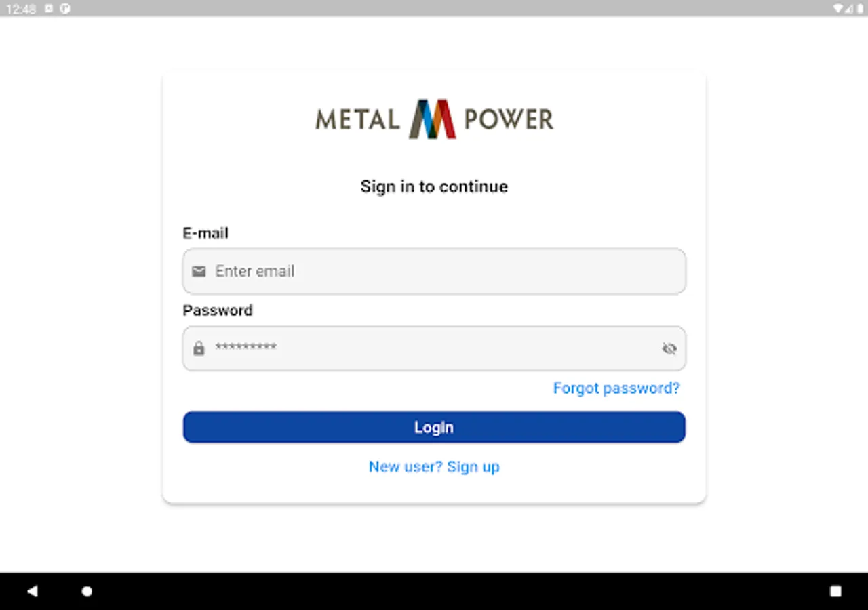Toggle password visibility with the eye icon
Viewport: 868px width, 610px height.
click(669, 348)
